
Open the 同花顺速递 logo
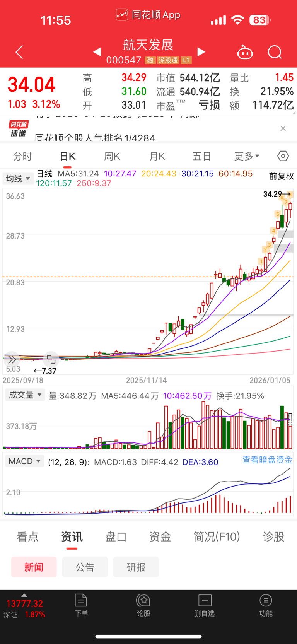[19, 129]
